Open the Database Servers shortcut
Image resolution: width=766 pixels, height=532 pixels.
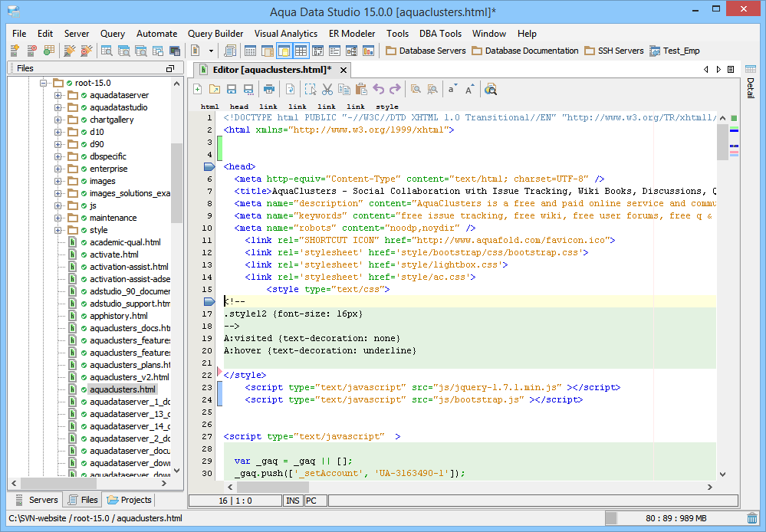click(x=427, y=51)
